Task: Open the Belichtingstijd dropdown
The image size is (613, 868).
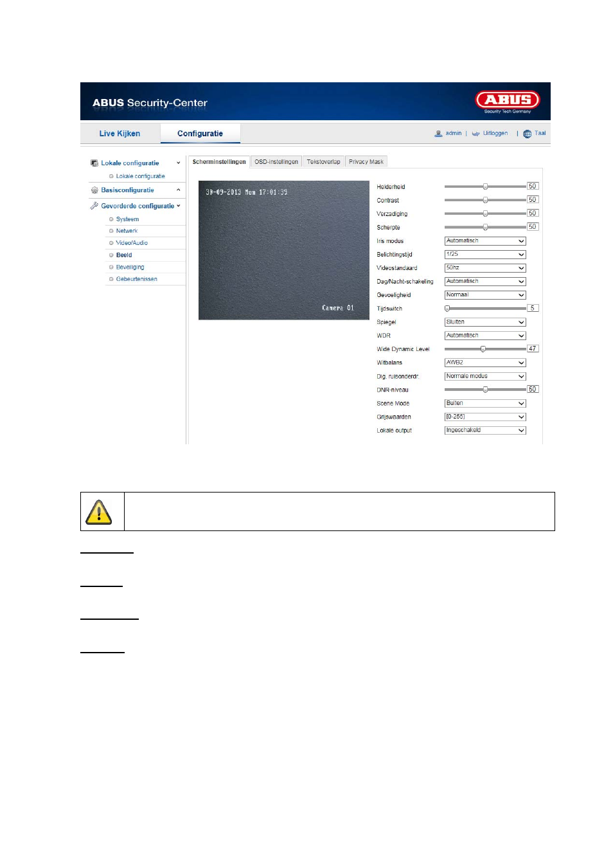Action: click(x=485, y=255)
